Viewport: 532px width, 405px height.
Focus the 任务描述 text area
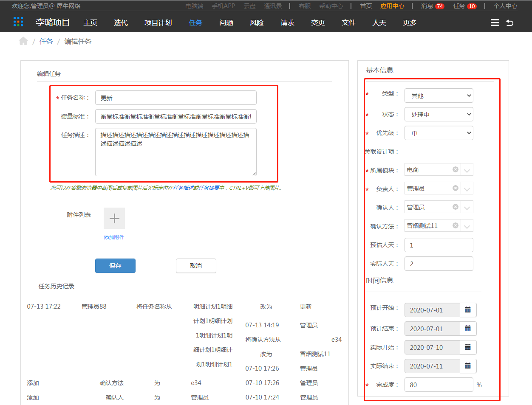176,152
